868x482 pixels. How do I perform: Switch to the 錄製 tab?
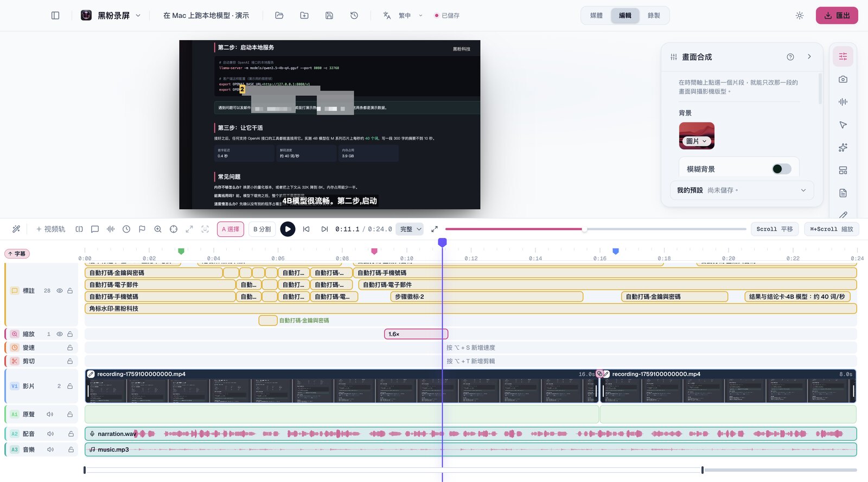pos(654,16)
